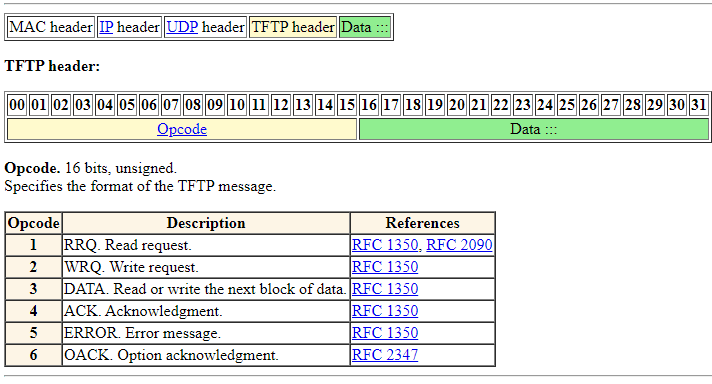Open RFC 1350 link in ACK row
Screen dimensions: 712x384
385,311
